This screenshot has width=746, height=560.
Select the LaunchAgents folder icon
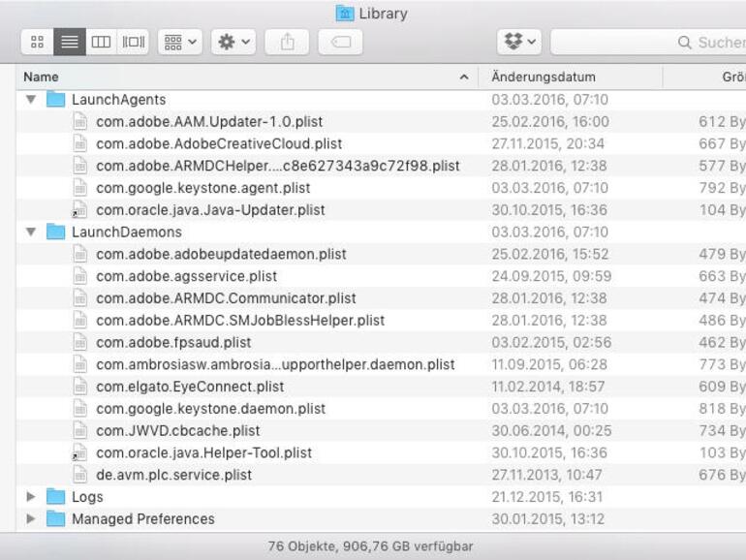click(x=55, y=100)
